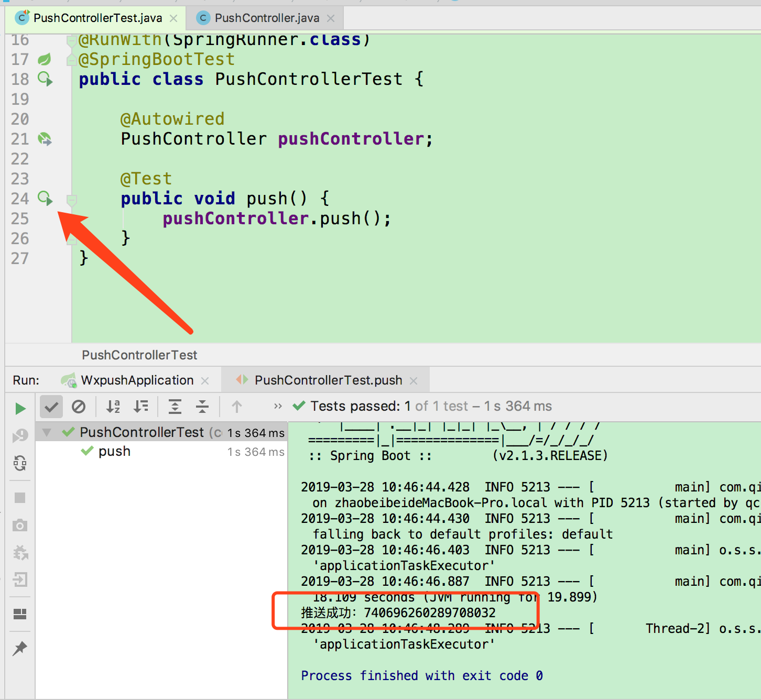Select PushControllerTest row in test tree
Viewport: 761px width, 700px height.
[161, 432]
